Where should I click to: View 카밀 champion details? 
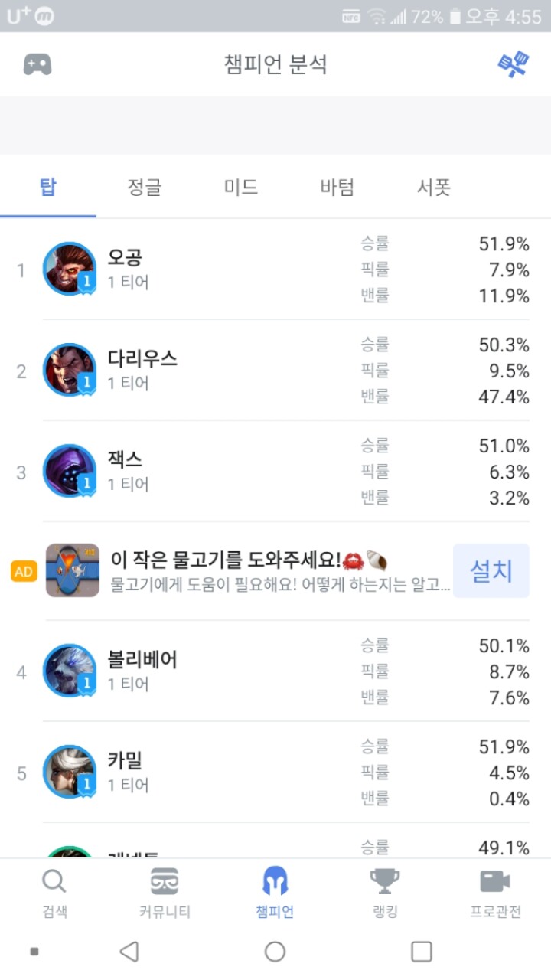(275, 772)
